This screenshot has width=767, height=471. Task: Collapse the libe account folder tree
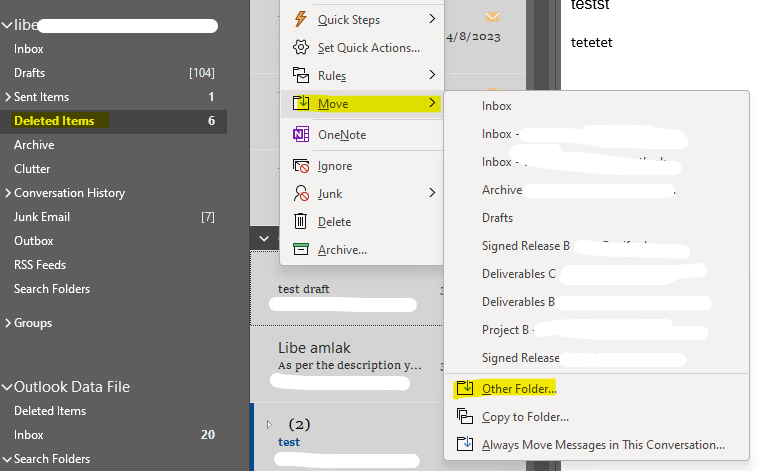point(7,25)
